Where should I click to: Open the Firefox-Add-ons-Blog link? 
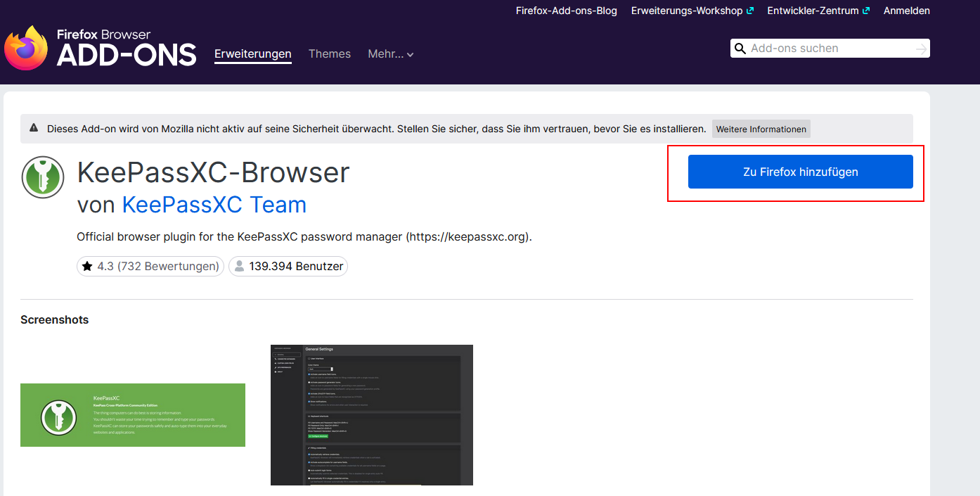(x=566, y=11)
